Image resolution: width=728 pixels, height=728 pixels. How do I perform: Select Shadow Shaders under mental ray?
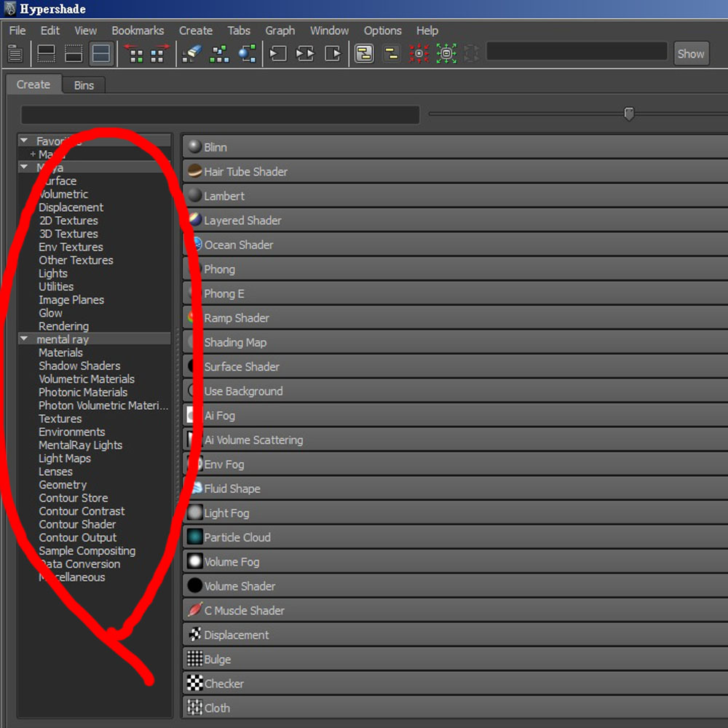coord(79,366)
